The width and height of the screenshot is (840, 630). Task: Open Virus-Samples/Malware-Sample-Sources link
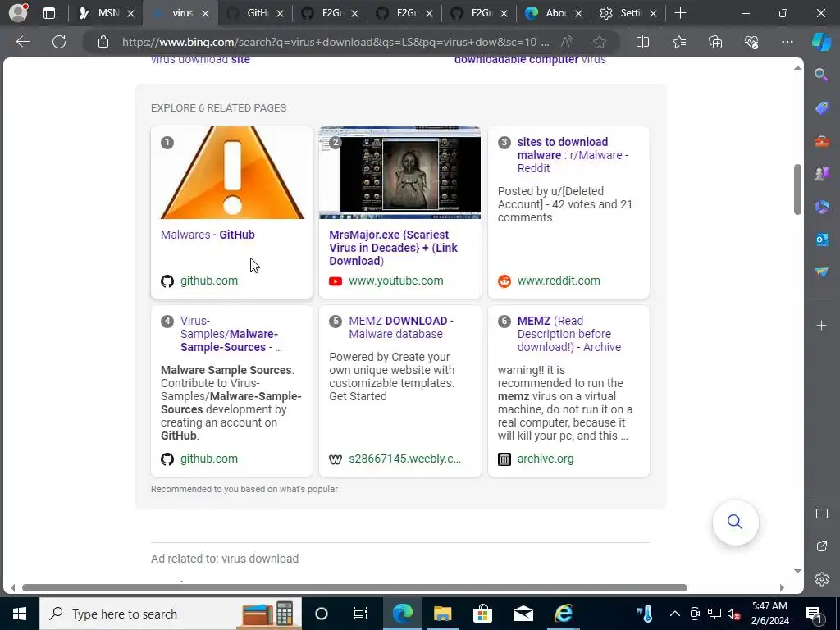(x=231, y=334)
